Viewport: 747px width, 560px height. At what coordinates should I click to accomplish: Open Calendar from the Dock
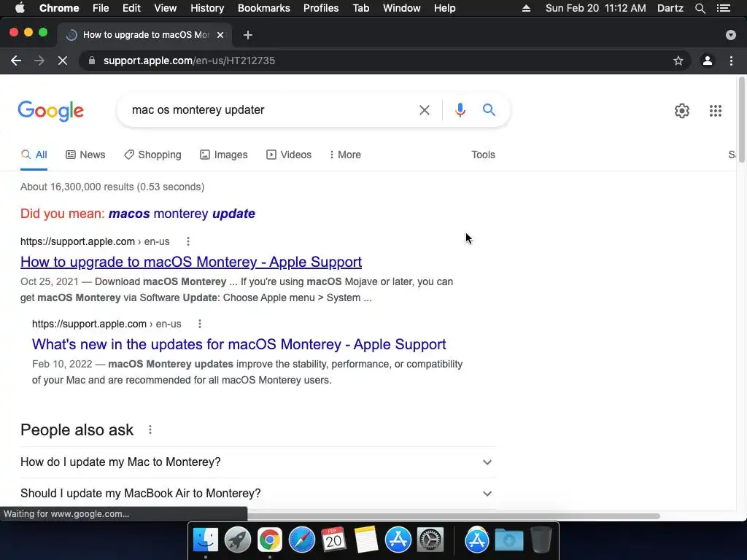coord(333,540)
